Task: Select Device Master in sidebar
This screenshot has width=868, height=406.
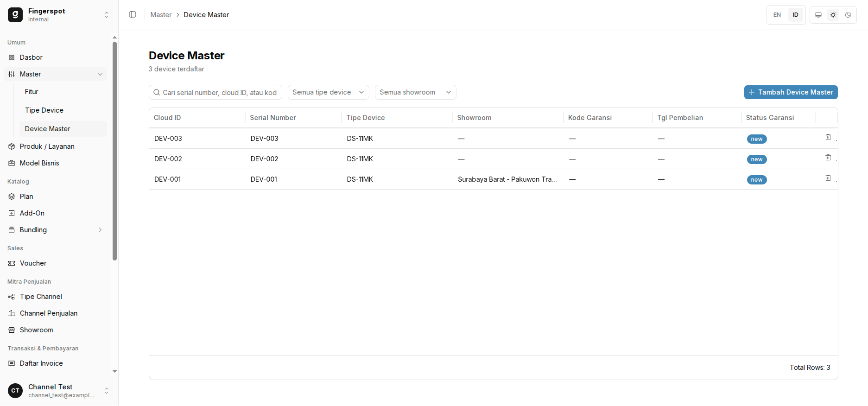Action: tap(63, 129)
